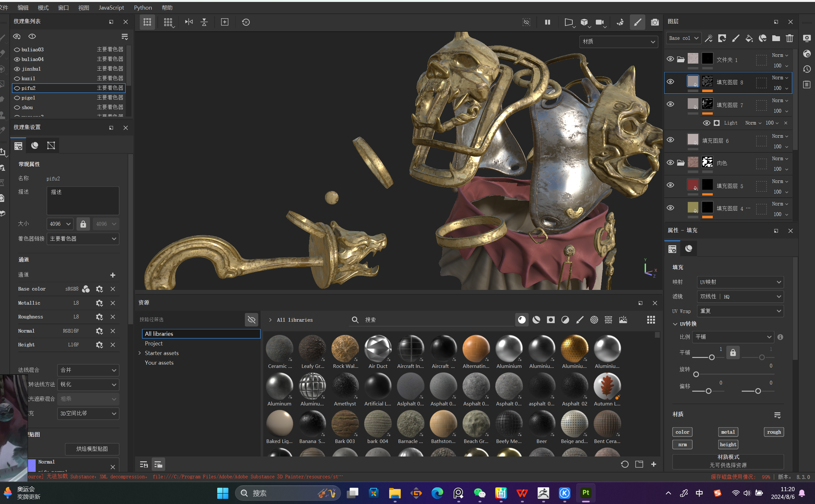
Task: Switch assets to grid view icon
Action: 651,320
